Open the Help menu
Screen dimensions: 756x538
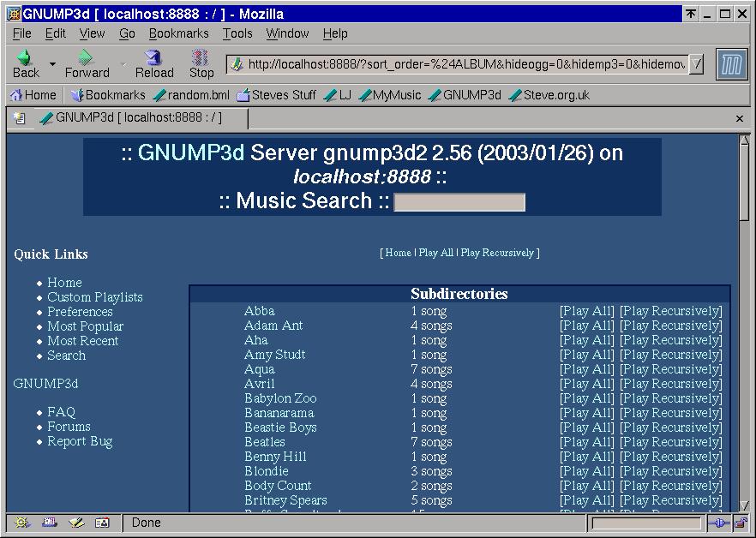click(x=335, y=33)
